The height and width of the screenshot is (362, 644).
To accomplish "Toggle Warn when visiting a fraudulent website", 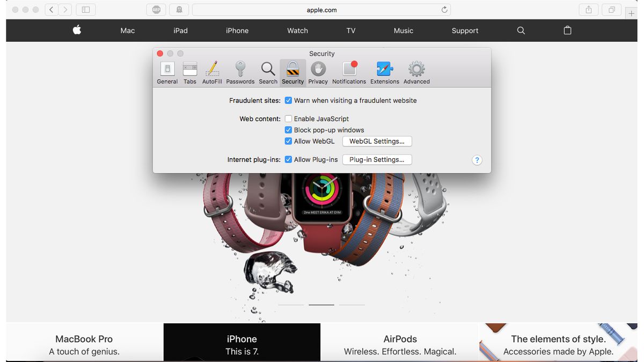I will [288, 100].
